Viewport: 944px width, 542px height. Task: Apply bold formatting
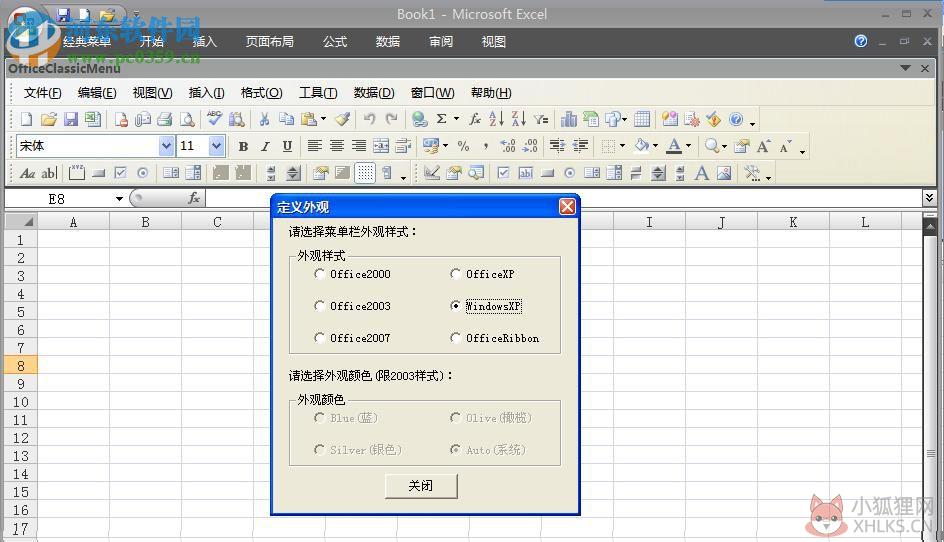tap(243, 146)
